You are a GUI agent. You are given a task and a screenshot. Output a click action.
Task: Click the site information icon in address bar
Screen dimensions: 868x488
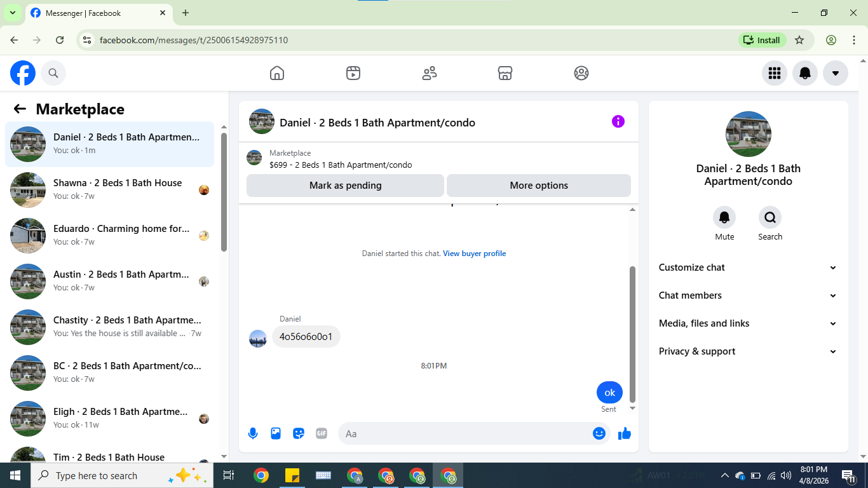(x=88, y=40)
